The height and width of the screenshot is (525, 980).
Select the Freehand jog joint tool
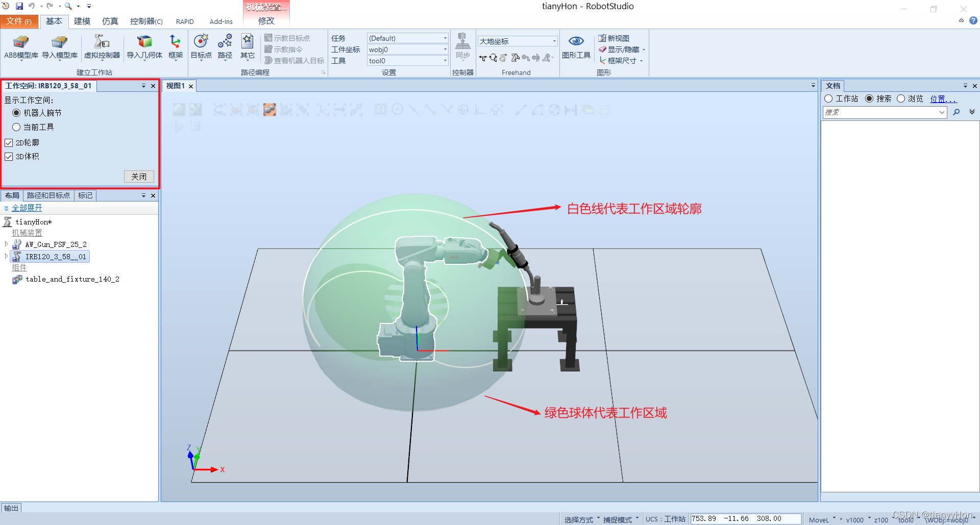pyautogui.click(x=516, y=58)
